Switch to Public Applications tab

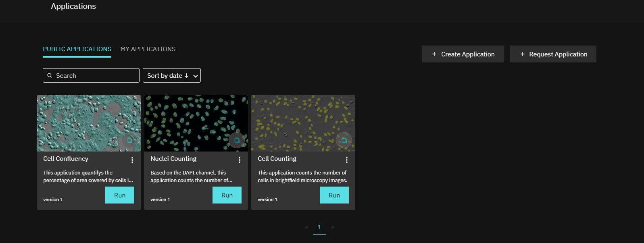tap(77, 49)
